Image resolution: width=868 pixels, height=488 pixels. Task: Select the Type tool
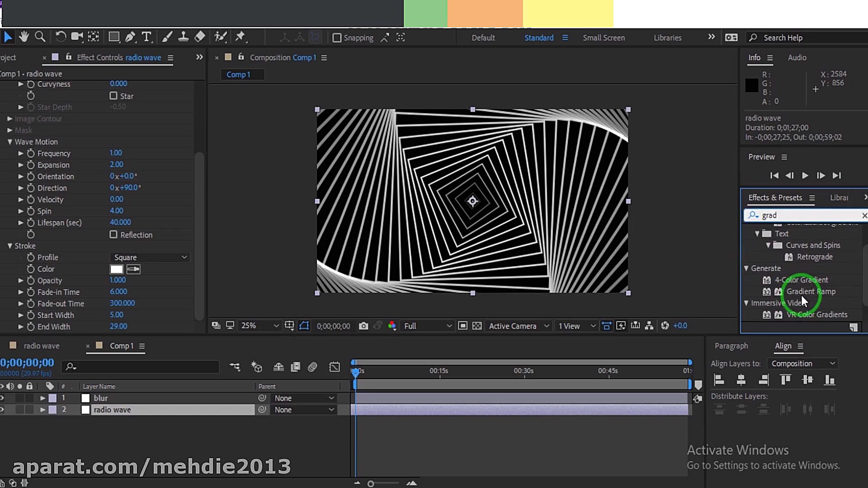coord(146,37)
